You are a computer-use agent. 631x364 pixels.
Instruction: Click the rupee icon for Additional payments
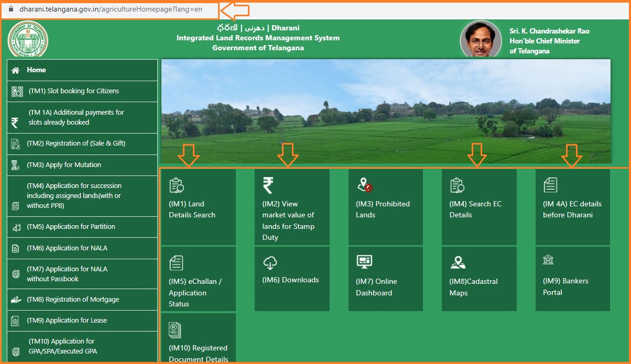[15, 123]
